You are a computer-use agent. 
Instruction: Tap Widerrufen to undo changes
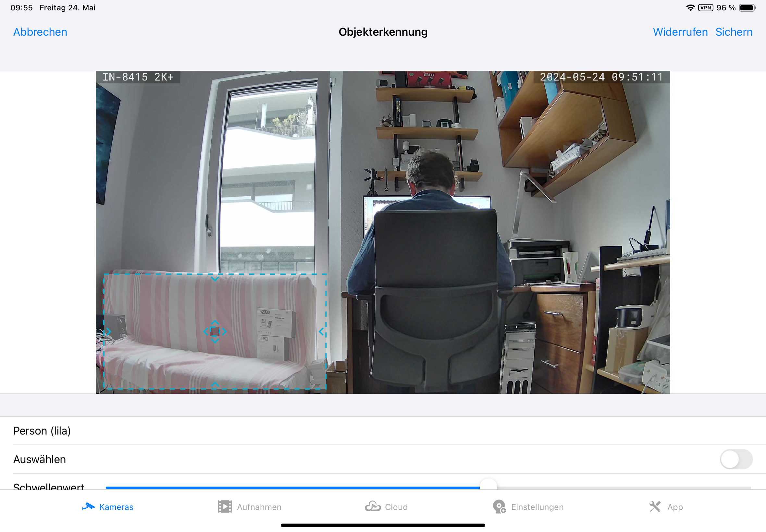click(680, 32)
